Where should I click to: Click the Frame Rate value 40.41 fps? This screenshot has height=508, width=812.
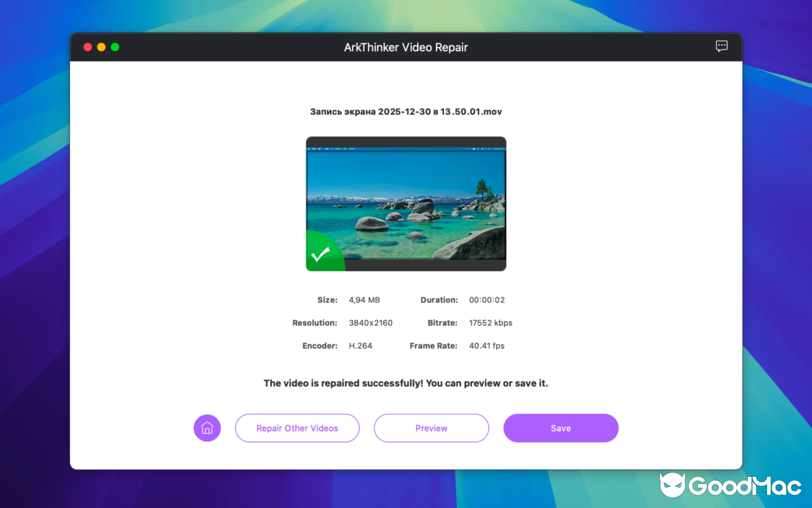pyautogui.click(x=488, y=345)
